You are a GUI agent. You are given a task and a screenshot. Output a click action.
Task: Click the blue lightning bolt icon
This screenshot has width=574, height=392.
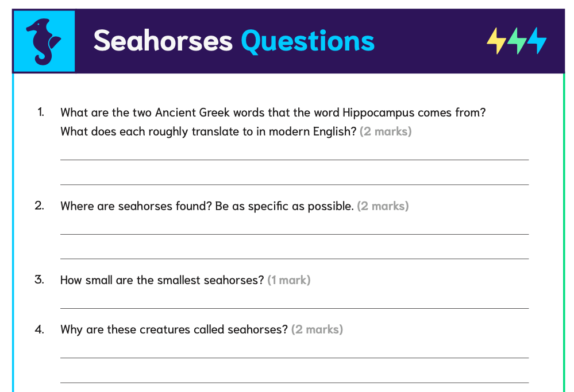(537, 41)
